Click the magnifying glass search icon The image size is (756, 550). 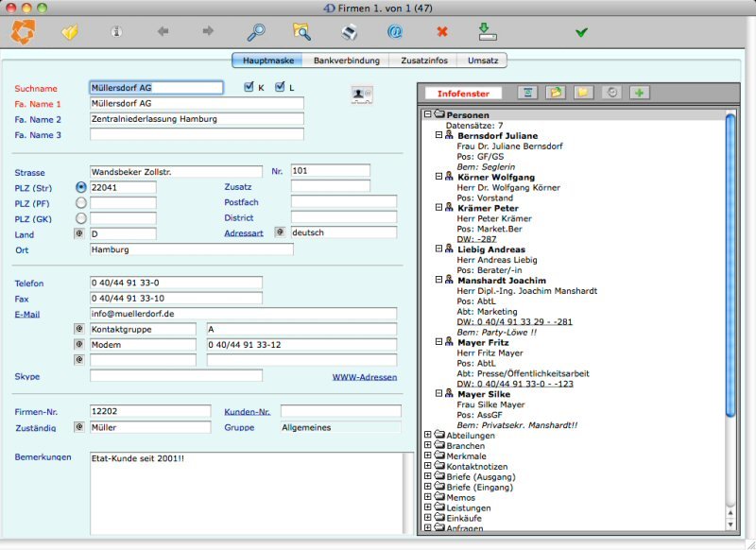click(256, 32)
